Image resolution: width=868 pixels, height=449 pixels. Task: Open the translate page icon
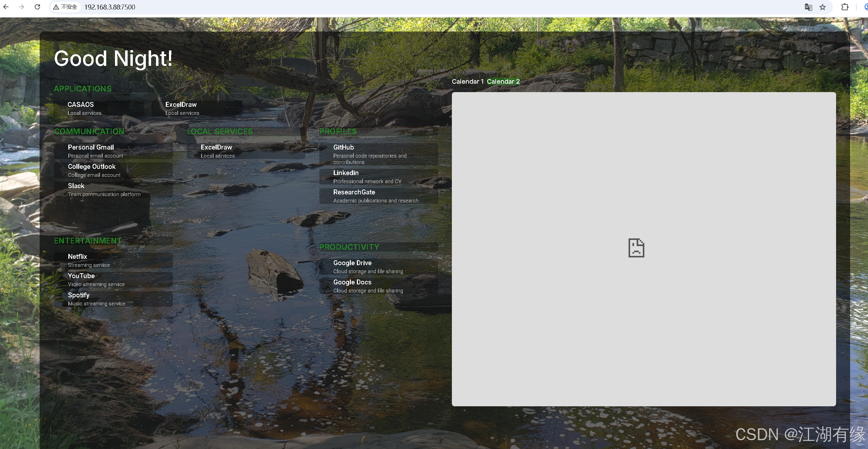coord(808,7)
